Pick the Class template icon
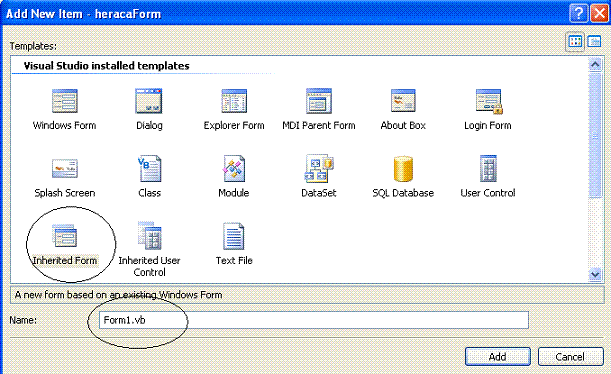The width and height of the screenshot is (611, 374). [x=149, y=168]
